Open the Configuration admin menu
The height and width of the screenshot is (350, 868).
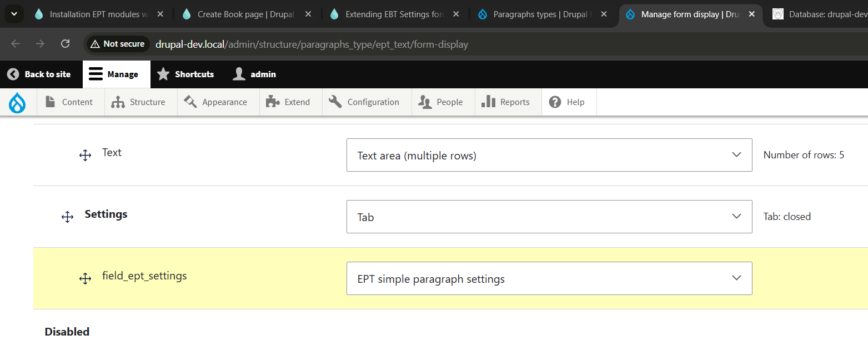pos(367,102)
